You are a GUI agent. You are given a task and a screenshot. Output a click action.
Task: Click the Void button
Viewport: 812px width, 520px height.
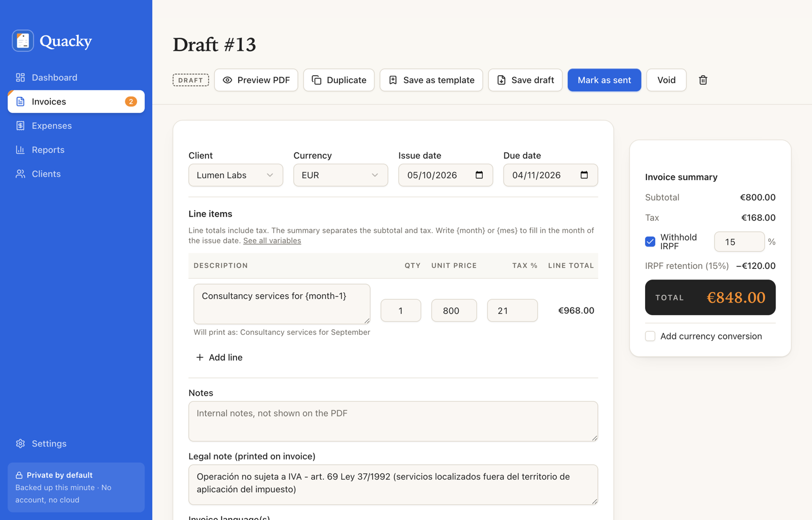(666, 80)
